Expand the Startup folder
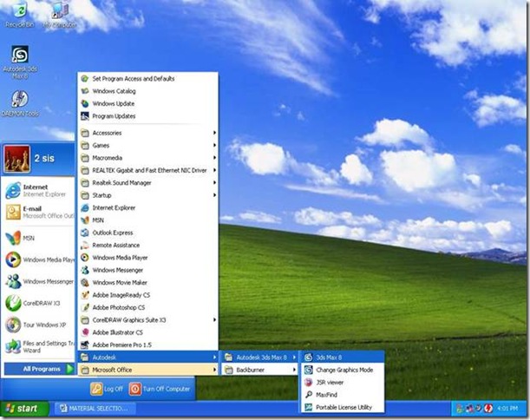The height and width of the screenshot is (420, 530). (x=147, y=195)
